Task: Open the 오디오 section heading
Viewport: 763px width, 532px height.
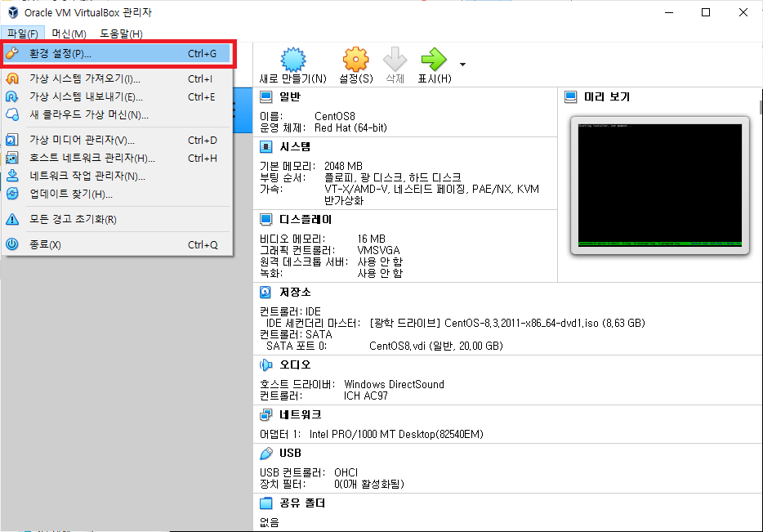Action: [295, 364]
